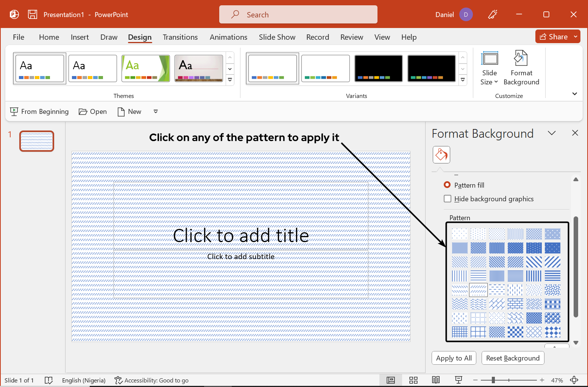Viewport: 588px width, 387px height.
Task: Open the Slide Size menu
Action: click(489, 67)
